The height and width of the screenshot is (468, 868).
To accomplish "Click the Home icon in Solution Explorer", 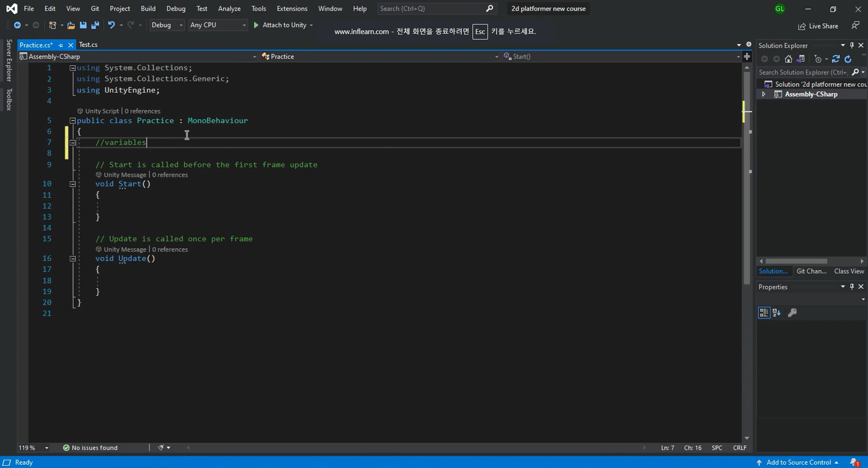I will (789, 59).
